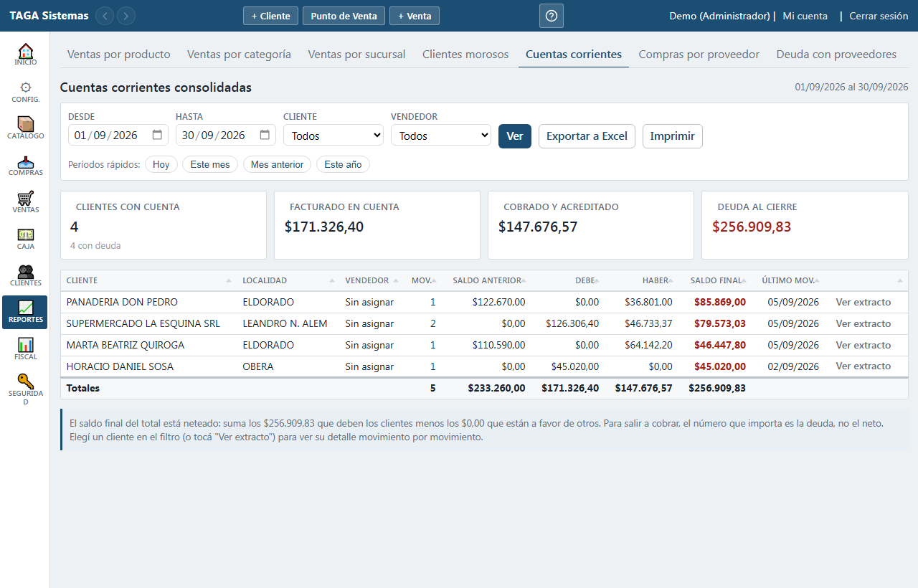918x588 pixels.
Task: Switch to Clientes morosos tab
Action: (465, 54)
